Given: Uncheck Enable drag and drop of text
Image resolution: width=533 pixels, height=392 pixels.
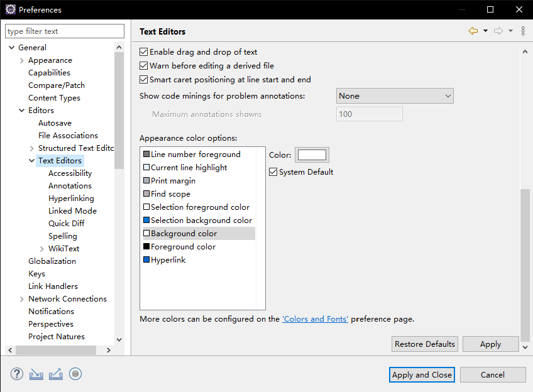Looking at the screenshot, I should coord(144,52).
